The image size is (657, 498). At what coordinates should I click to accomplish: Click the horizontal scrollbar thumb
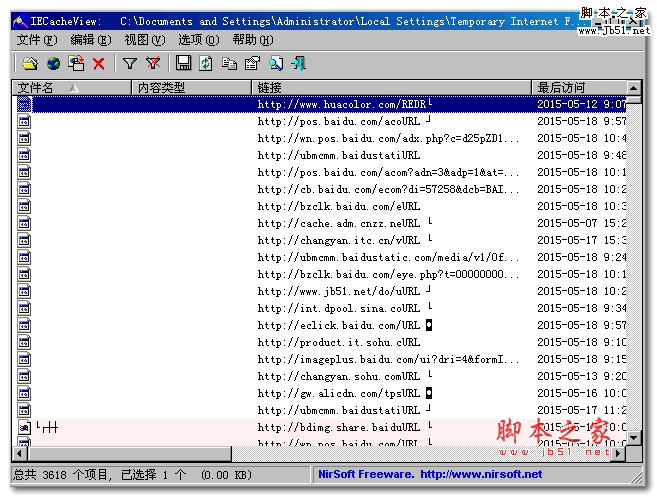click(x=129, y=453)
